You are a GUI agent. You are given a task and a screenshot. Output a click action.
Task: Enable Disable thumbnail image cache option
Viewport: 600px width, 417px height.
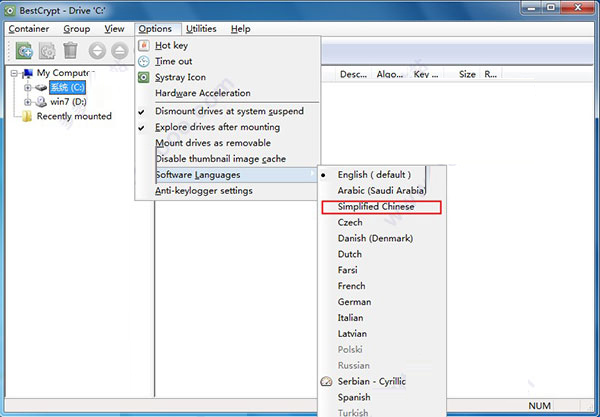click(228, 159)
